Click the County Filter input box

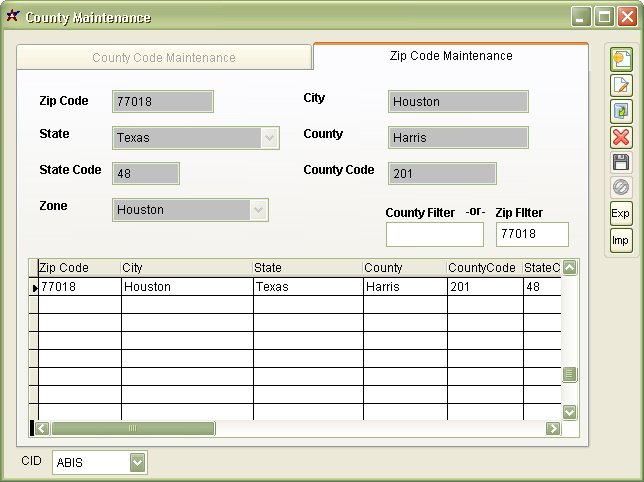tap(434, 234)
